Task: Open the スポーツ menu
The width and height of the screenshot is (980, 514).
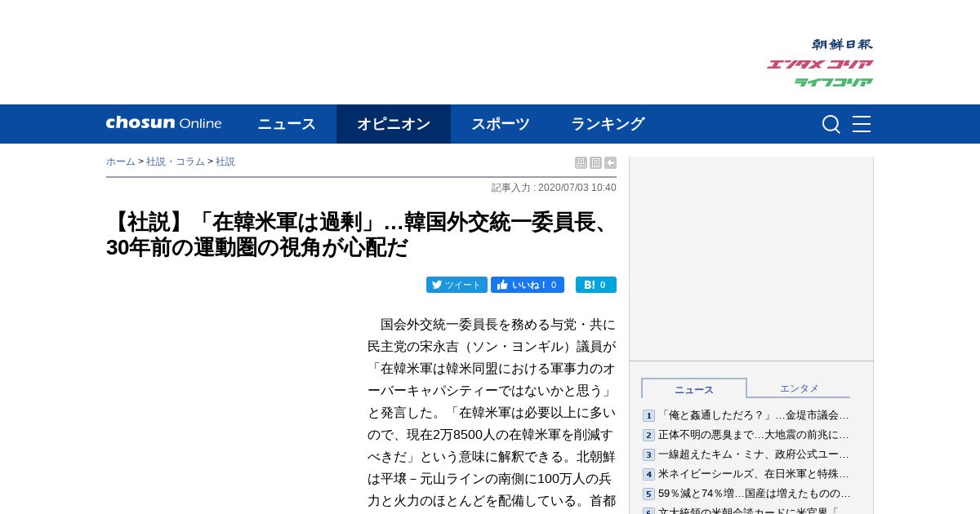Action: [501, 124]
